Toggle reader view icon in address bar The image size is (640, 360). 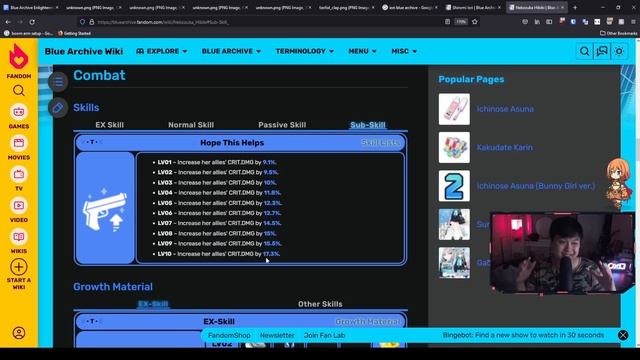[447, 22]
